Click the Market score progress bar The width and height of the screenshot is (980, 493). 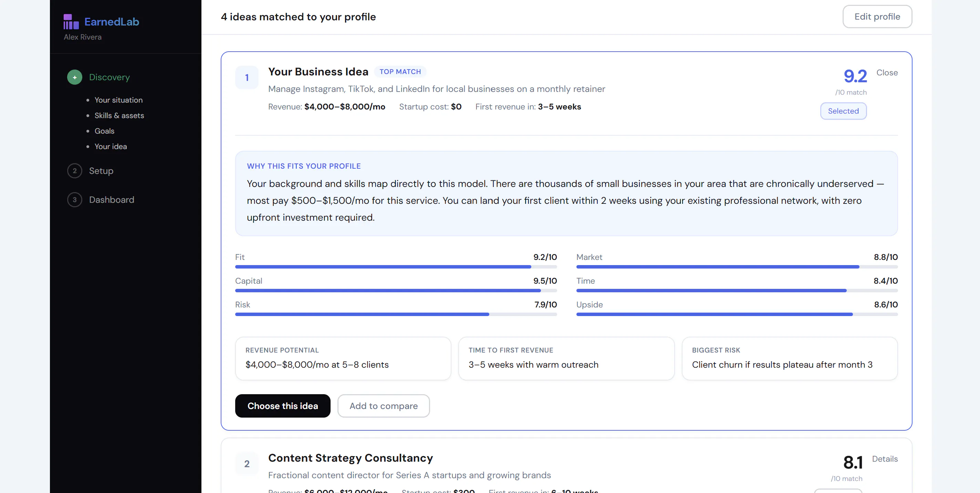coord(737,267)
